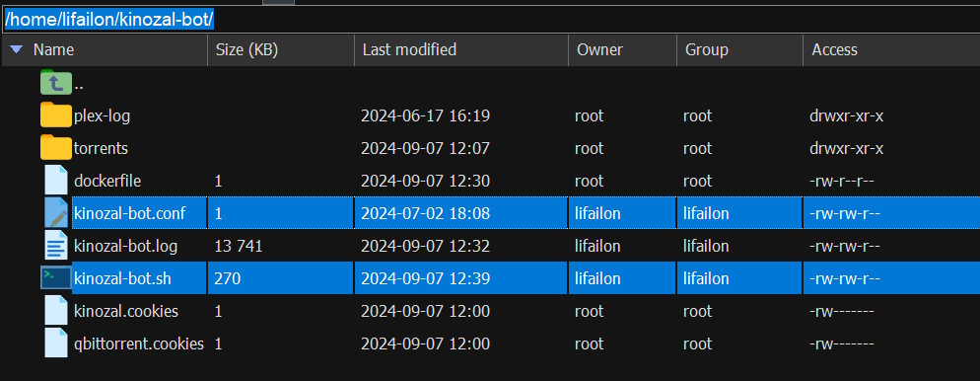Viewport: 980px width, 381px height.
Task: Click the parent directory up-arrow folder icon
Action: pyautogui.click(x=56, y=83)
